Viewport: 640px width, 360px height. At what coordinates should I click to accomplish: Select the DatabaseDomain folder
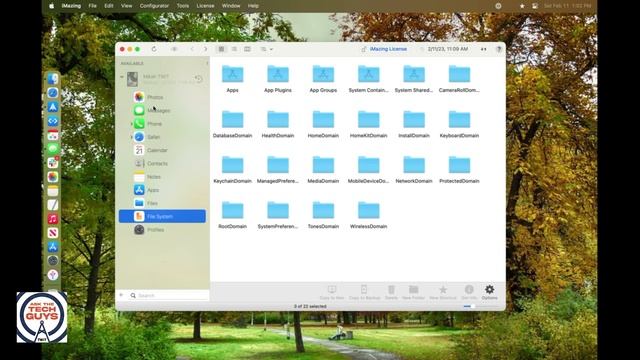(x=232, y=120)
